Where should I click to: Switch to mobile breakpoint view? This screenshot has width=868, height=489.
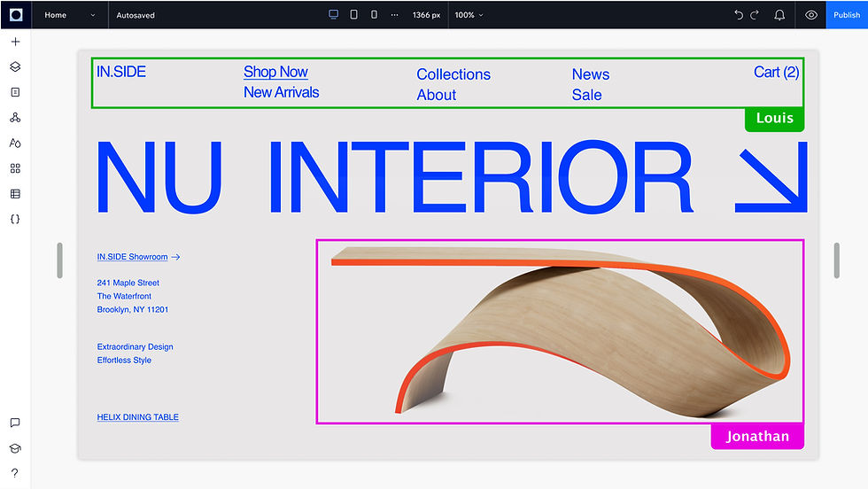coord(374,15)
